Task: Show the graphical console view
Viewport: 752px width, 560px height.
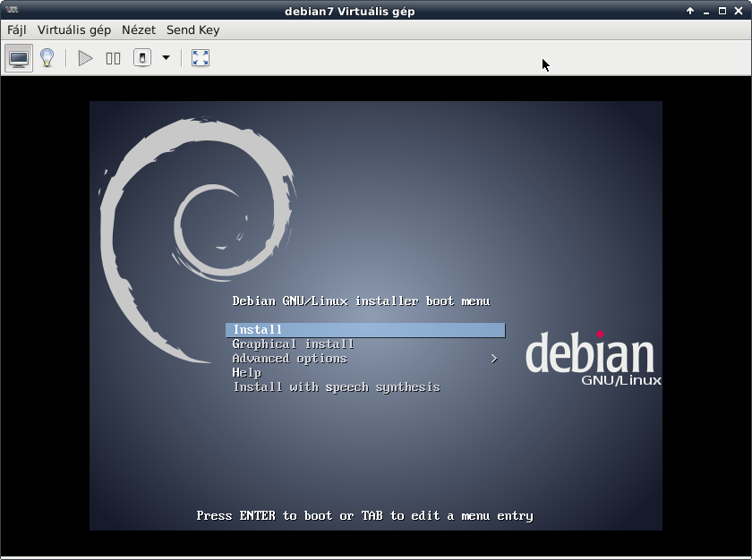Action: tap(19, 58)
